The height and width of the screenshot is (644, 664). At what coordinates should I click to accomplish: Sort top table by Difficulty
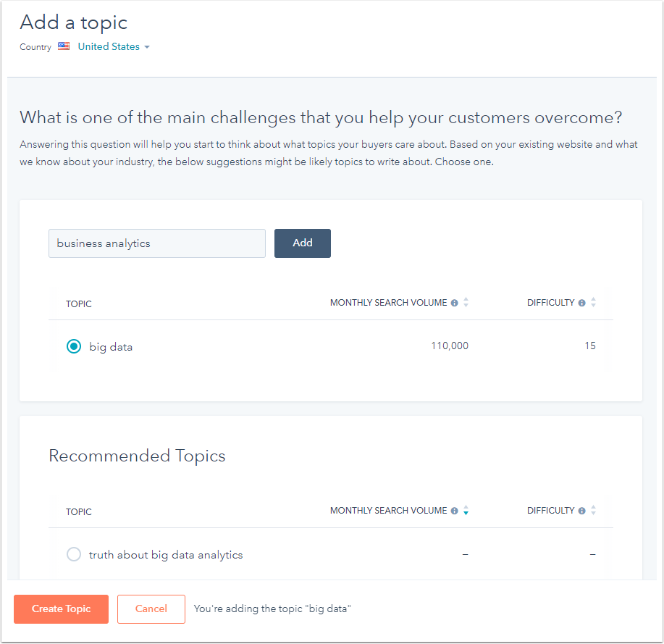(x=594, y=303)
